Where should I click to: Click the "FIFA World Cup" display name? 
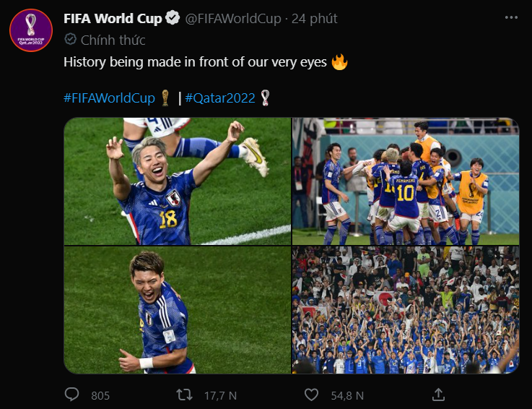113,19
